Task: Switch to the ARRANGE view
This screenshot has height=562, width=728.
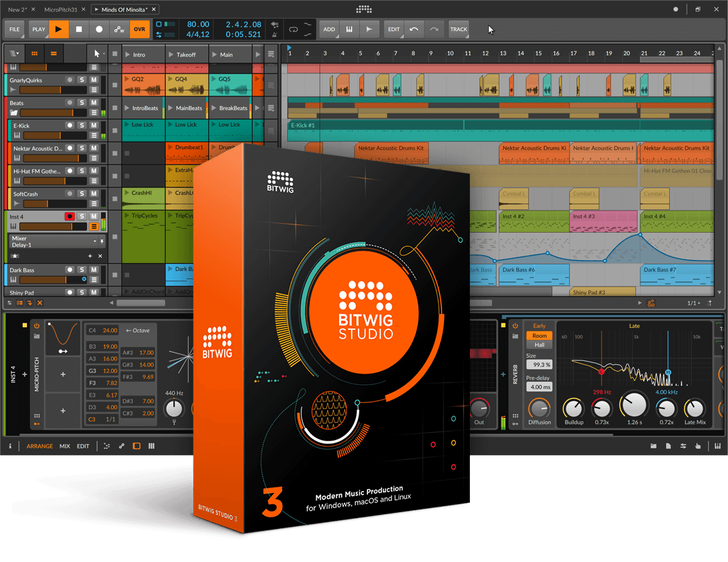Action: 40,446
